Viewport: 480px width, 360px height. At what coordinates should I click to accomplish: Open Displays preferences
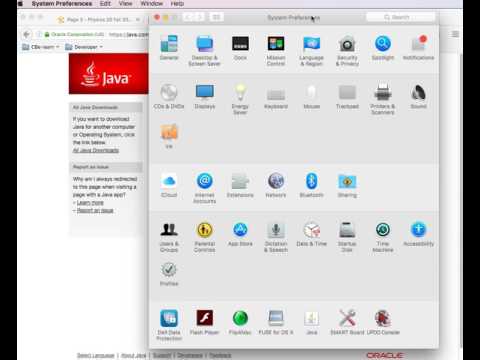tap(205, 96)
